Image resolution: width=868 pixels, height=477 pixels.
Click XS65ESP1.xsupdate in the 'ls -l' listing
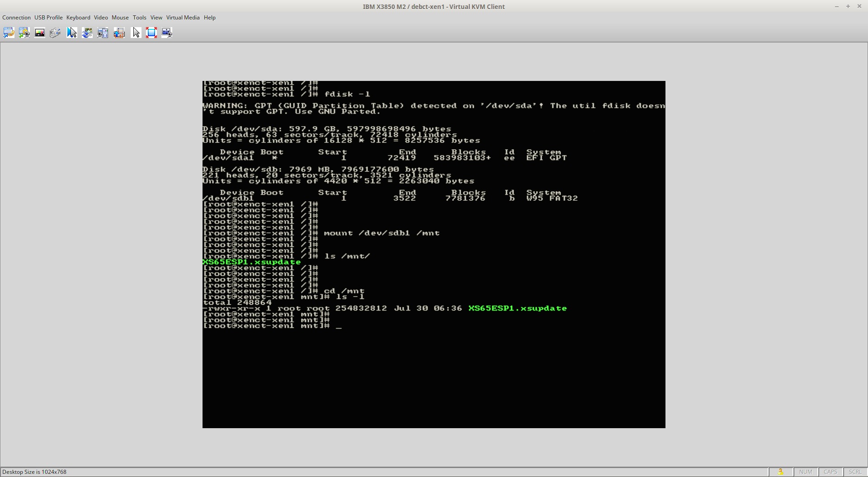(x=518, y=308)
